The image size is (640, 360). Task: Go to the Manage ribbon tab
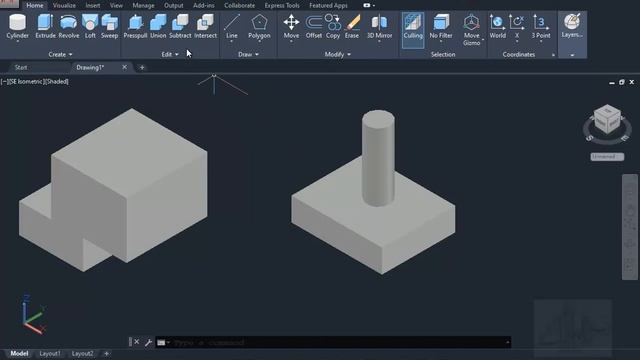pos(143,5)
